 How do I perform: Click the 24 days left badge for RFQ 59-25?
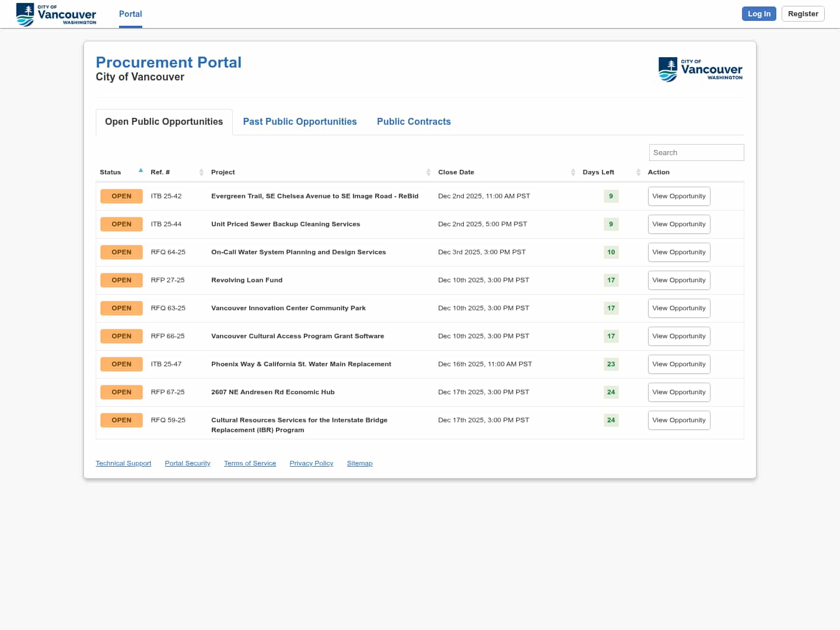coord(611,420)
